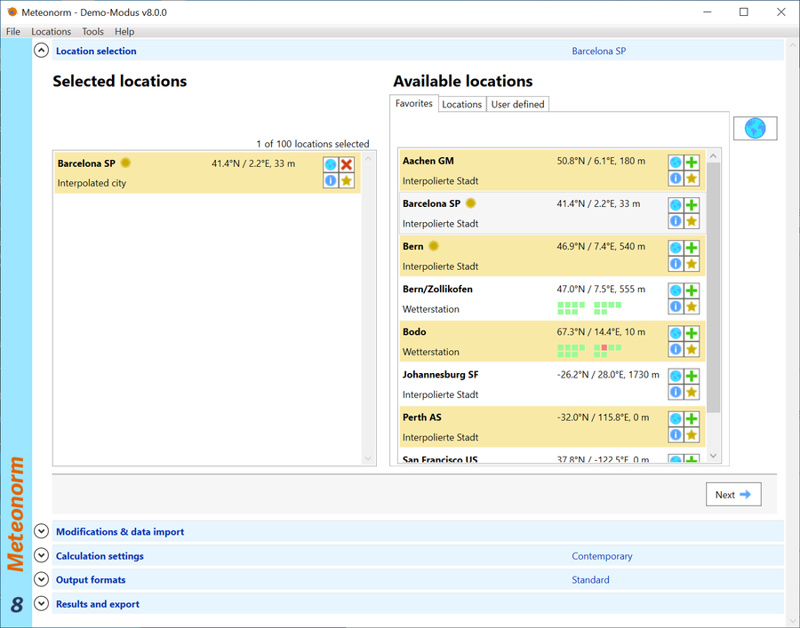Click available locations scrollbar down arrow

tap(713, 456)
